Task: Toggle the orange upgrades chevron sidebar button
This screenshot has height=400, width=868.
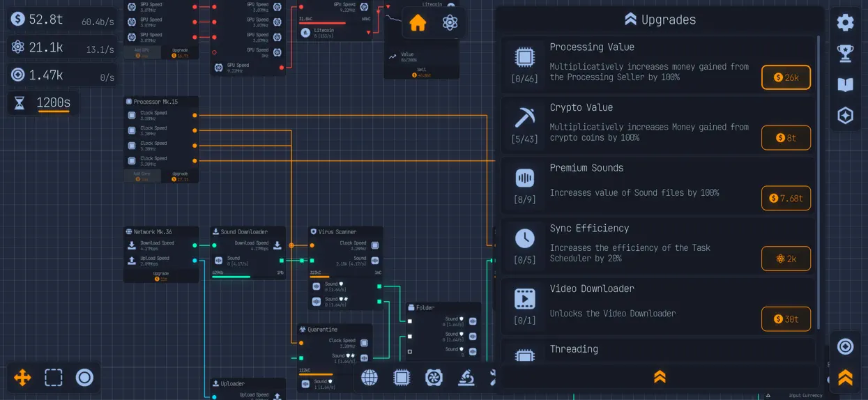Action: [845, 378]
